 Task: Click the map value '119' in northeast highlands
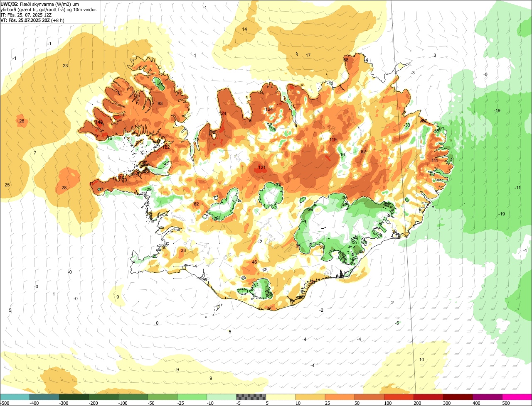coord(333,139)
